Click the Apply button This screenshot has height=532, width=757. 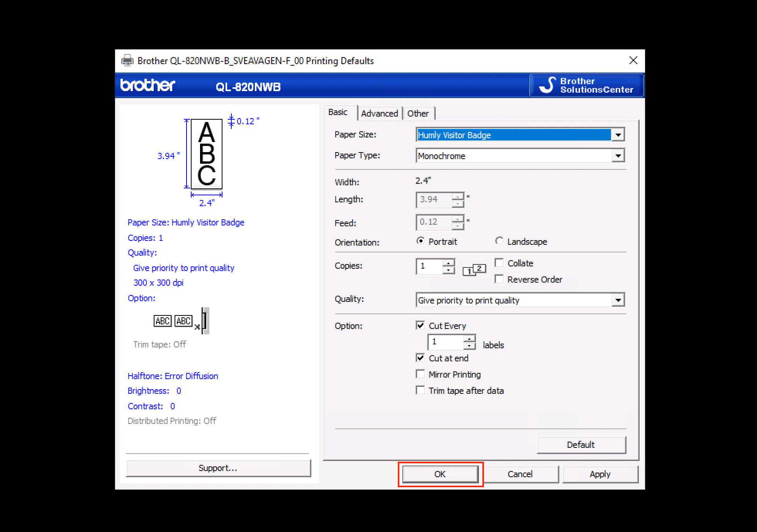tap(600, 474)
